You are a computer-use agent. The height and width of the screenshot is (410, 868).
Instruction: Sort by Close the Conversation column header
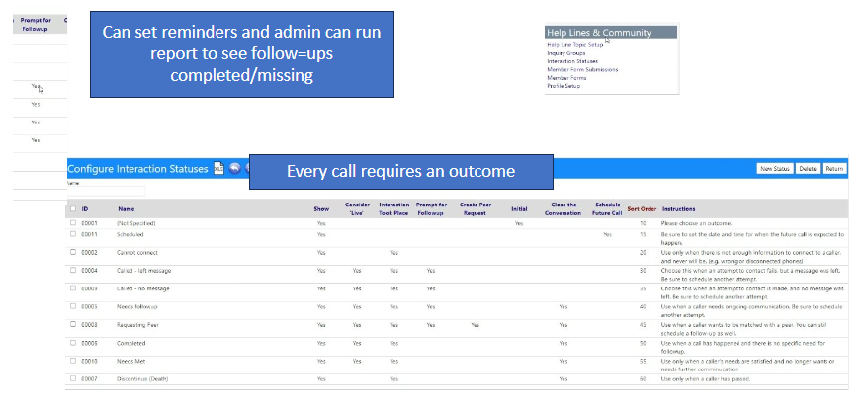563,208
